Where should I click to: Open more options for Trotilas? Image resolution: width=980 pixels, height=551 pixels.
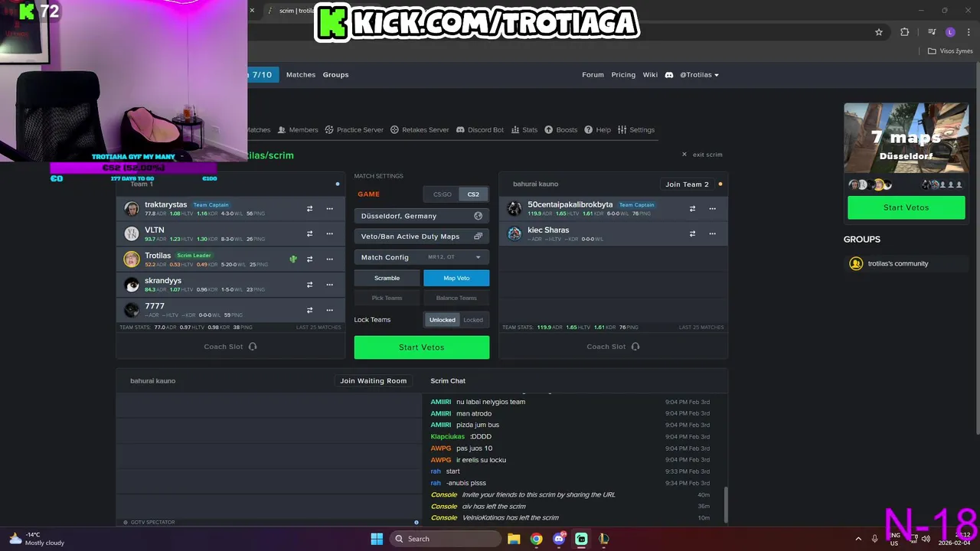(x=329, y=259)
